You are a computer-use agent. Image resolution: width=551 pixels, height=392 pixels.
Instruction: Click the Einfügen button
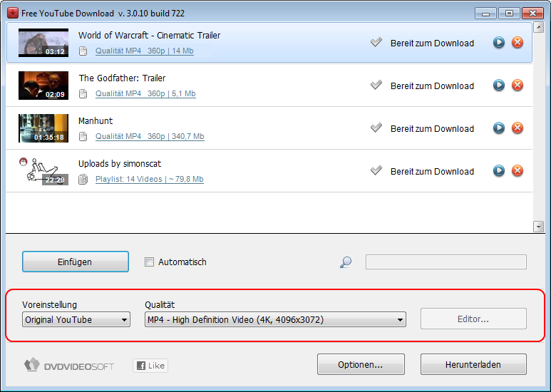76,262
